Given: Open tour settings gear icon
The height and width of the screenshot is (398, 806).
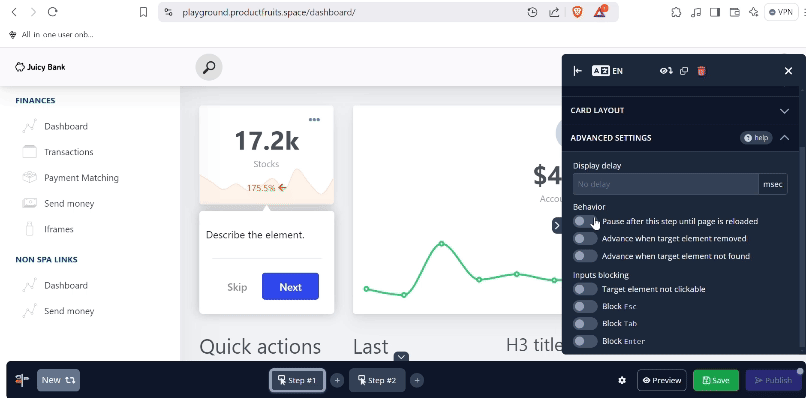Looking at the screenshot, I should [622, 381].
